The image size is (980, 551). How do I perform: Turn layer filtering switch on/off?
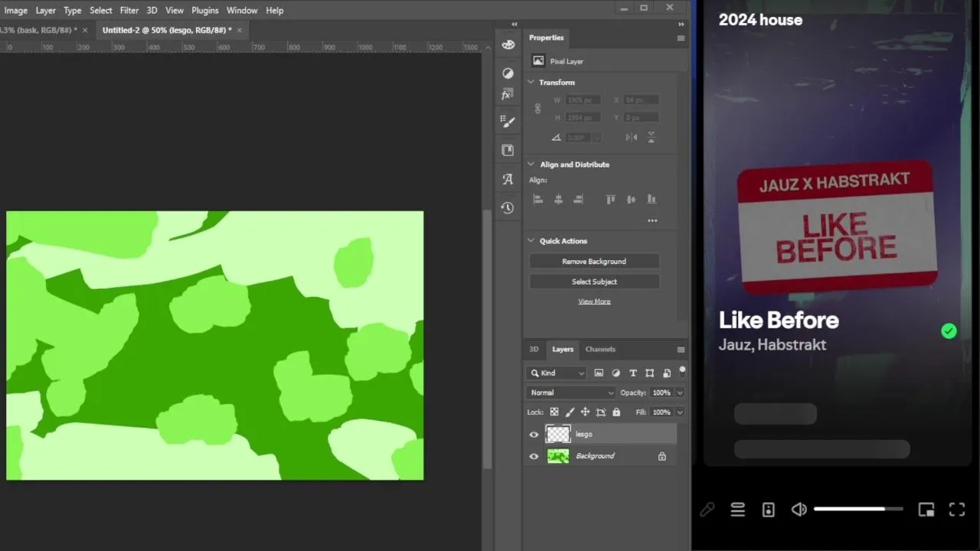(x=682, y=371)
